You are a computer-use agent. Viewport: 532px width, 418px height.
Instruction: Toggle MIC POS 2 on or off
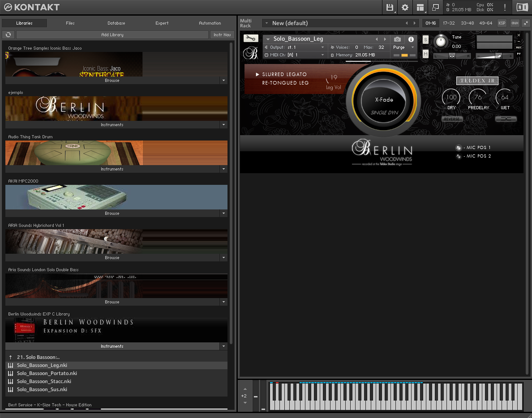(x=459, y=156)
